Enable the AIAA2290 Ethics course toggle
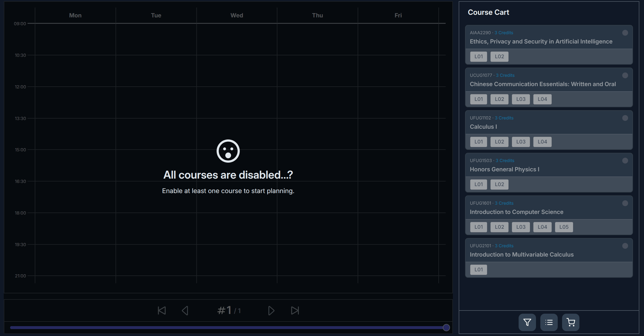The image size is (644, 336). (625, 33)
